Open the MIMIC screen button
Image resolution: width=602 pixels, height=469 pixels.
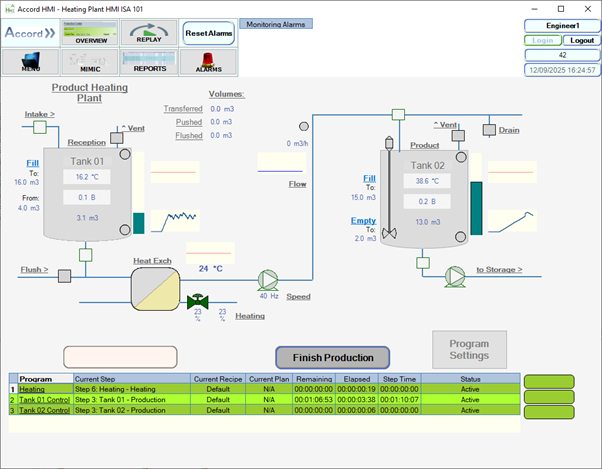(x=91, y=62)
